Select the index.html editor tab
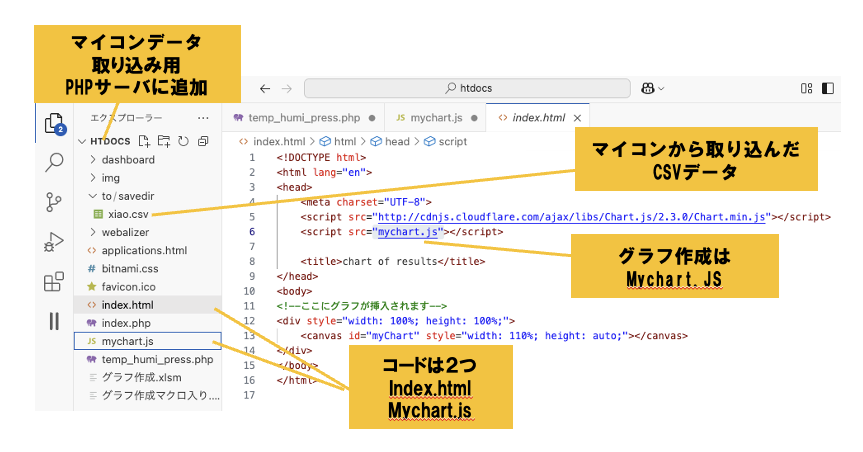Screen dimensions: 863x452 538,118
